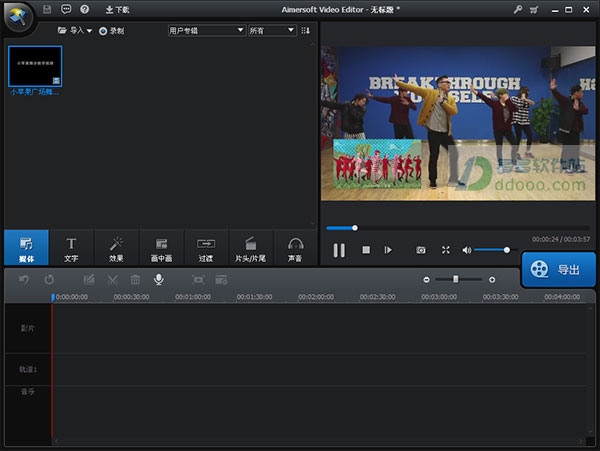Click the sort order icon
Image resolution: width=600 pixels, height=451 pixels.
tap(305, 31)
